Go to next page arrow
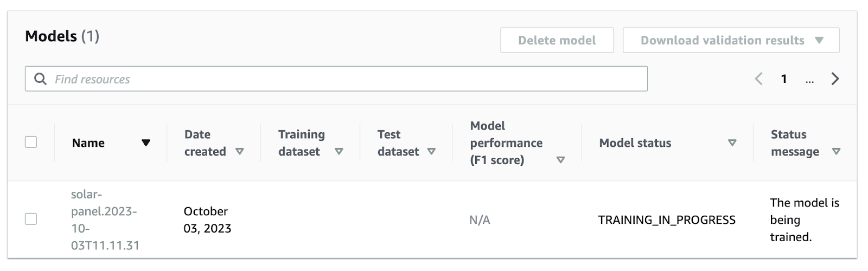868x271 pixels. (x=835, y=79)
